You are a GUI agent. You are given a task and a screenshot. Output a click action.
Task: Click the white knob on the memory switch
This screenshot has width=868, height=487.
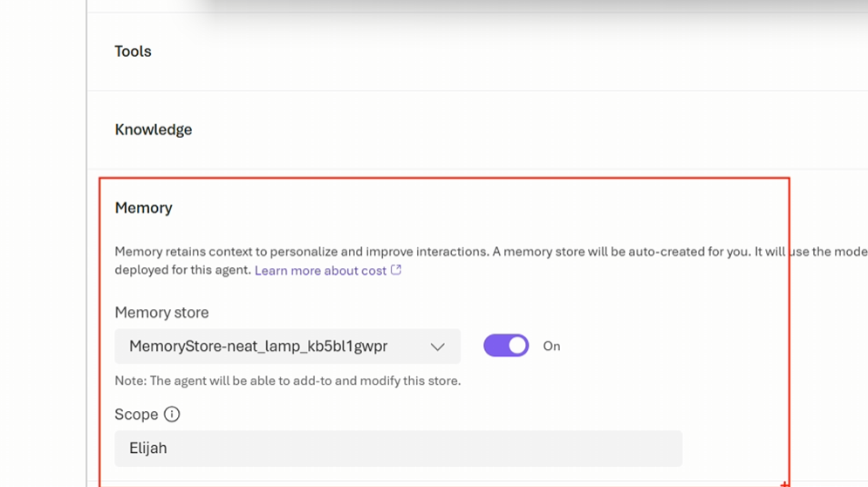[x=517, y=346]
